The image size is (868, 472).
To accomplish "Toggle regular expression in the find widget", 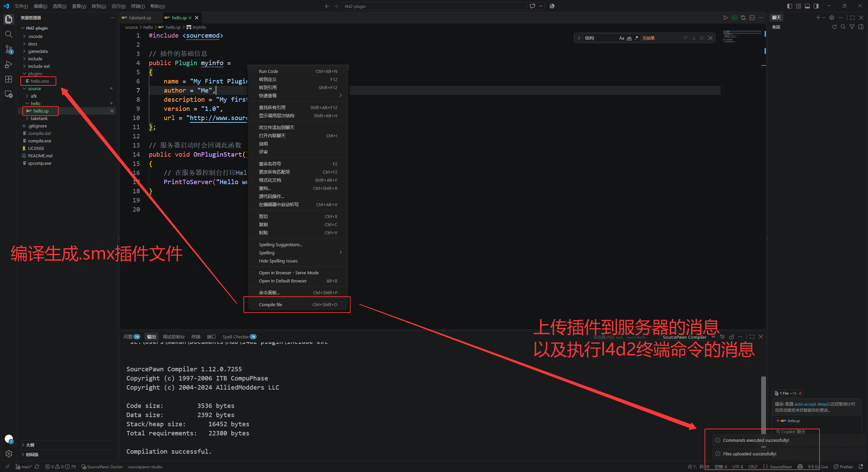I will click(637, 38).
